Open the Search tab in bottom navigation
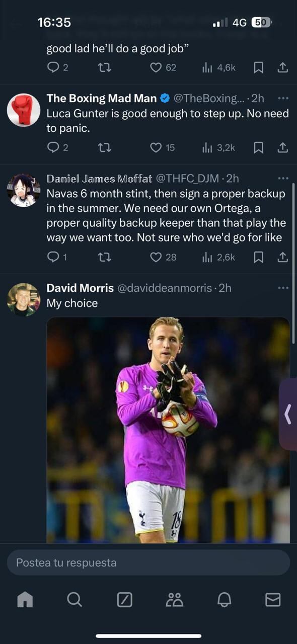297x644 pixels. [75, 599]
